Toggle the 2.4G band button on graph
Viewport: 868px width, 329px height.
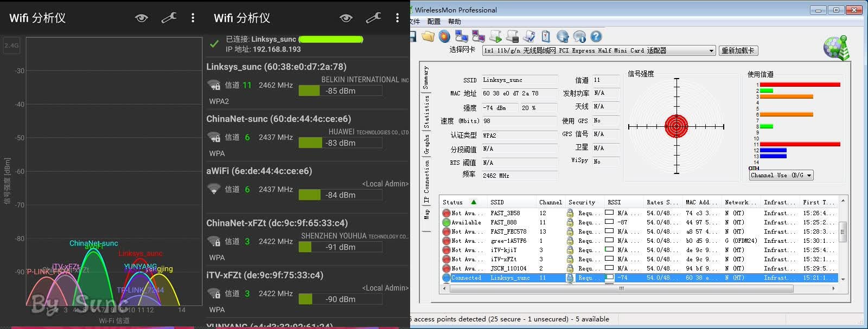tap(11, 46)
